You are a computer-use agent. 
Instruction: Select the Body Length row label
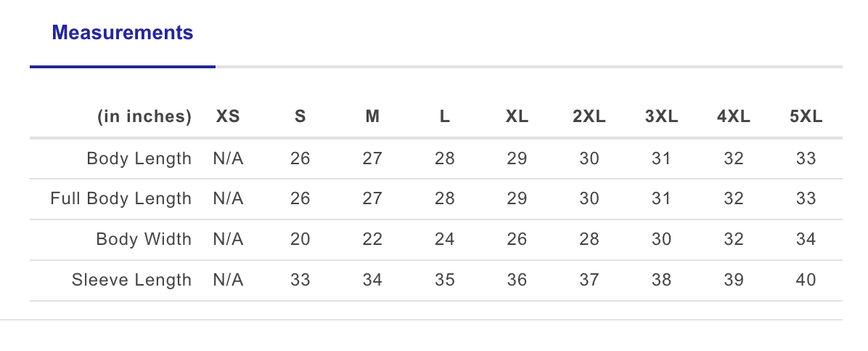pos(139,158)
